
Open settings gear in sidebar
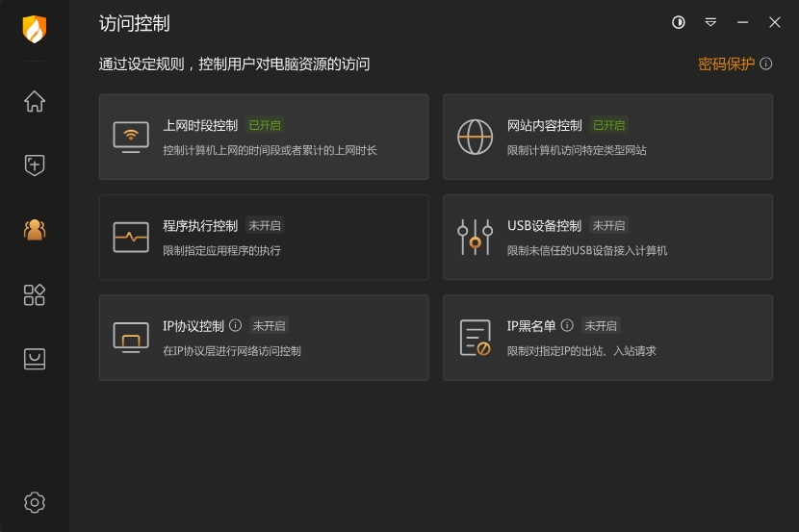coord(35,502)
